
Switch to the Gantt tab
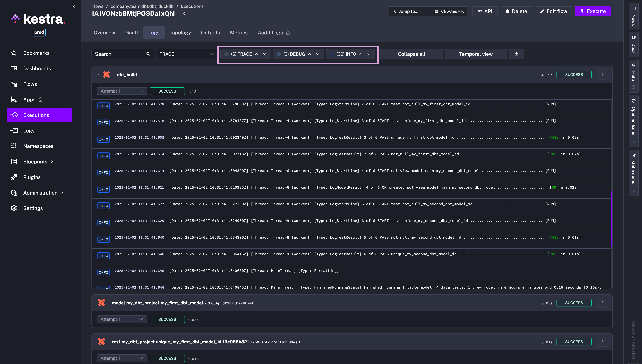click(132, 33)
